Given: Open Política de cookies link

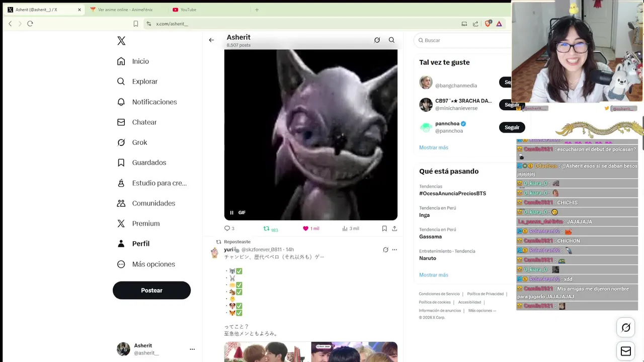Looking at the screenshot, I should 435,302.
